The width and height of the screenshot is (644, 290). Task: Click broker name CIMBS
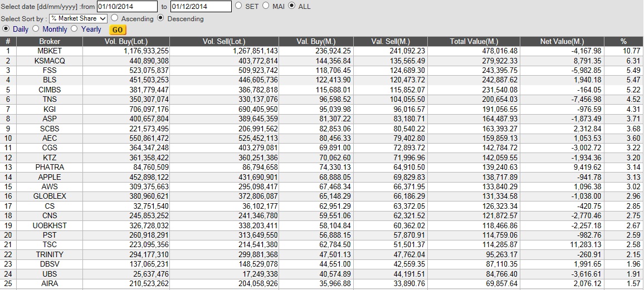(x=50, y=90)
